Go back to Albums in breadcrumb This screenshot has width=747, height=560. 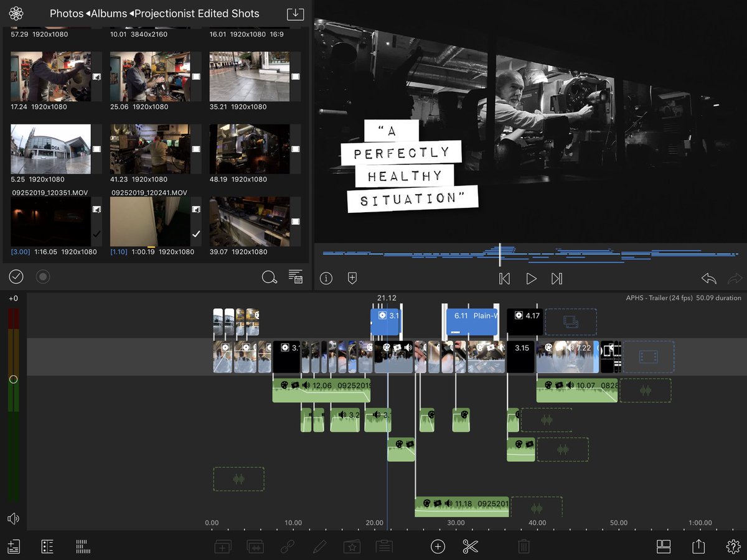click(109, 13)
